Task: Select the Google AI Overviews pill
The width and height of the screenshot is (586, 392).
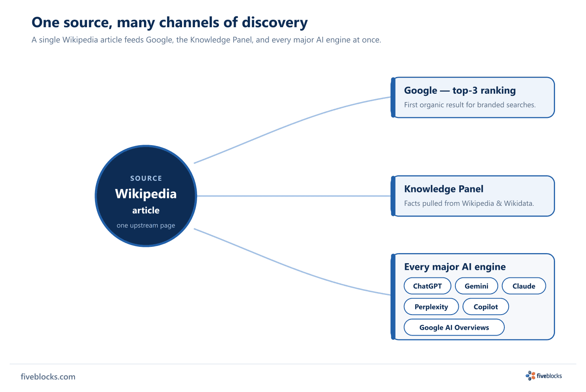Action: (454, 328)
